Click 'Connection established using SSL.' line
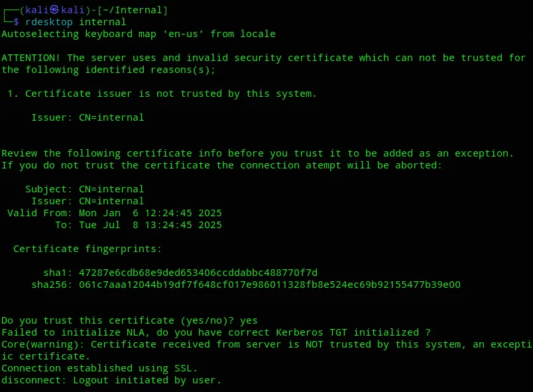533x392 pixels. [99, 368]
